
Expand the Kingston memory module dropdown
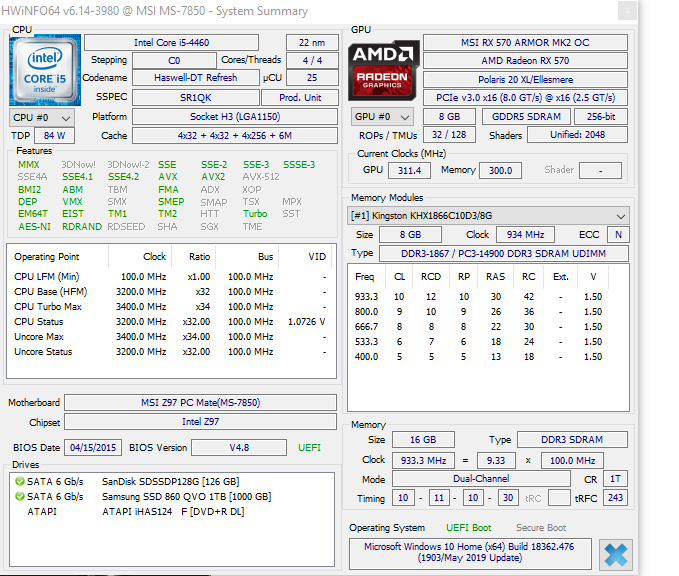[488, 216]
